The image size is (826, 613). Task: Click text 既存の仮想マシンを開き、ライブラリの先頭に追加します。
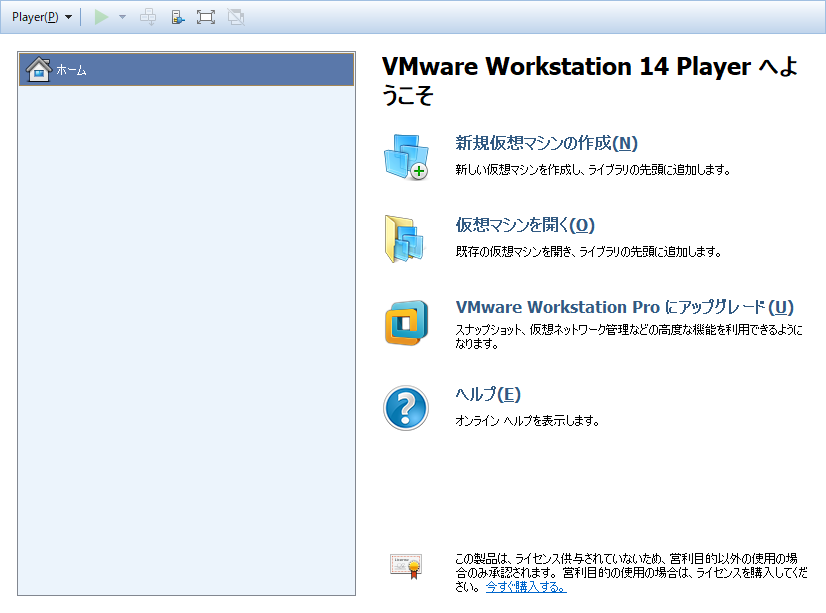pos(588,252)
